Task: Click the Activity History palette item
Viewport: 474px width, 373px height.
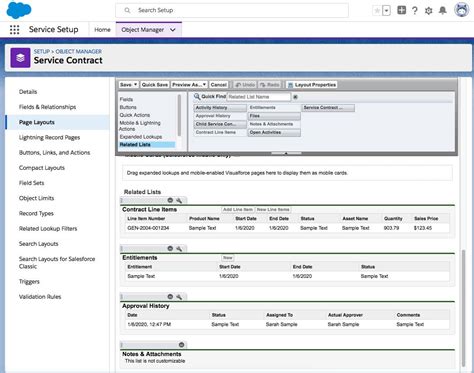Action: 220,108
